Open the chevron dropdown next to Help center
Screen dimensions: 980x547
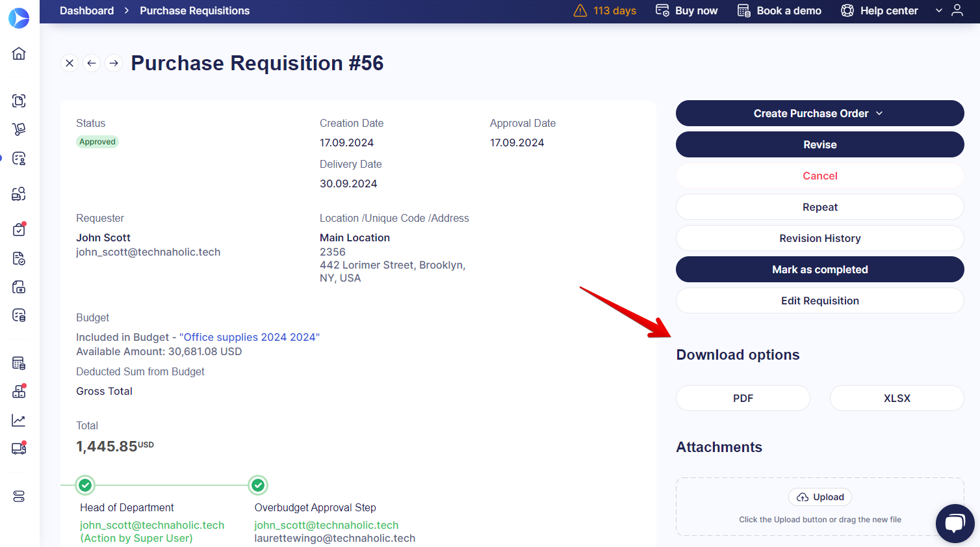pos(938,10)
